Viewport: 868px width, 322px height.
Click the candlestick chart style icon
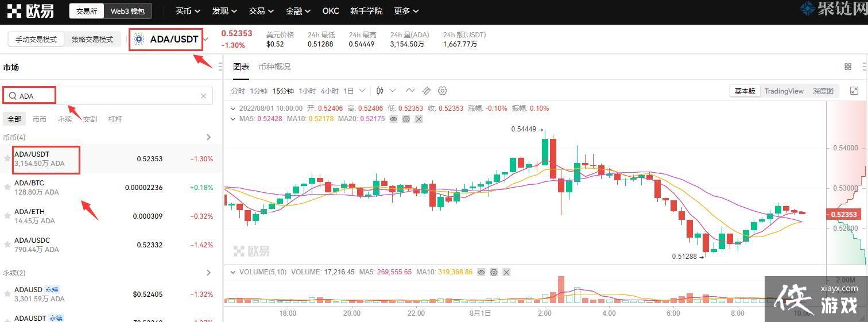(x=380, y=91)
